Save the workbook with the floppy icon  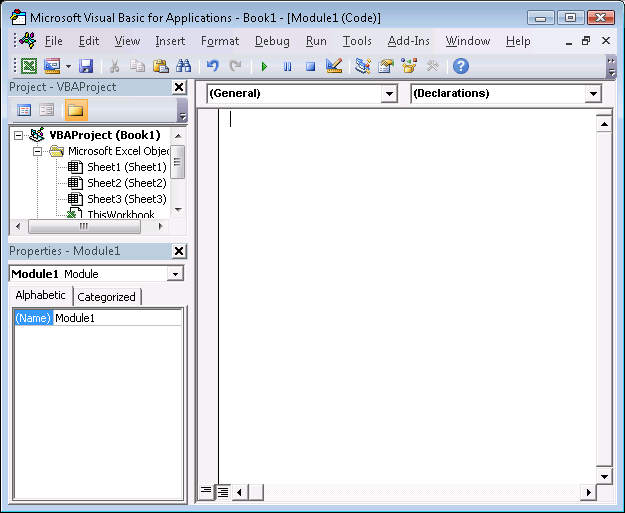coord(86,66)
